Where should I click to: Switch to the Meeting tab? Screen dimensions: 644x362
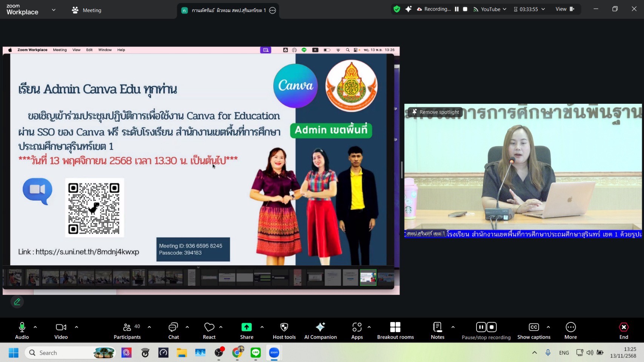87,10
